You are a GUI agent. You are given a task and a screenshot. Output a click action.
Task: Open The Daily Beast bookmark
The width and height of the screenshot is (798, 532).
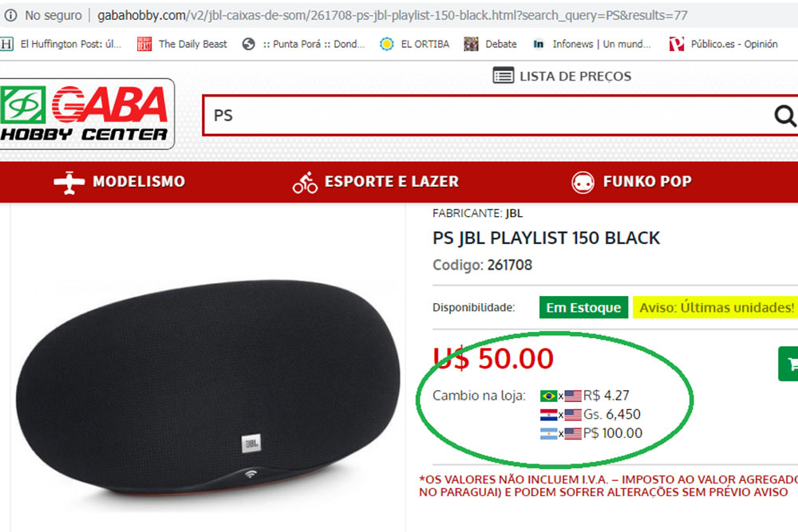click(x=182, y=44)
